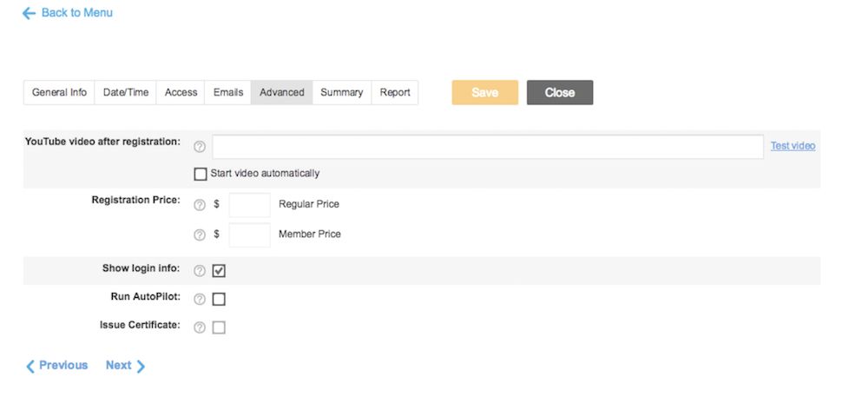The image size is (868, 410).
Task: Switch to the General Info tab
Action: tap(59, 93)
